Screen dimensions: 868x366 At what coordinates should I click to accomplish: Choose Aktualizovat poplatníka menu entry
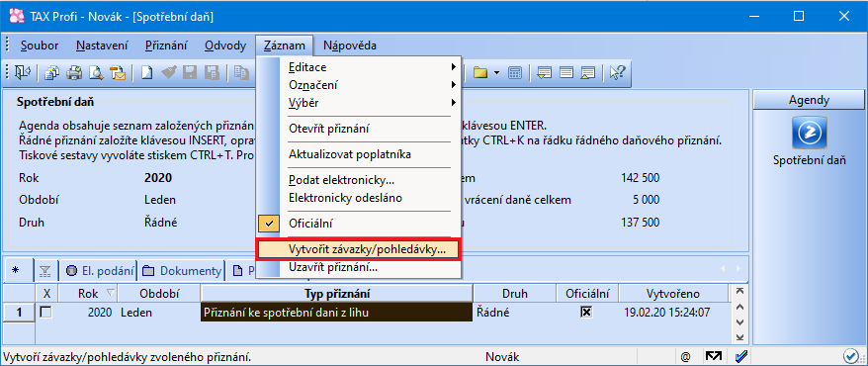pyautogui.click(x=359, y=154)
